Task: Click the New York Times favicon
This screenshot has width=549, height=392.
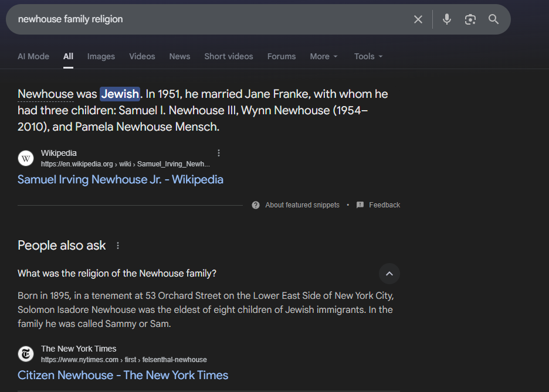Action: [x=26, y=354]
